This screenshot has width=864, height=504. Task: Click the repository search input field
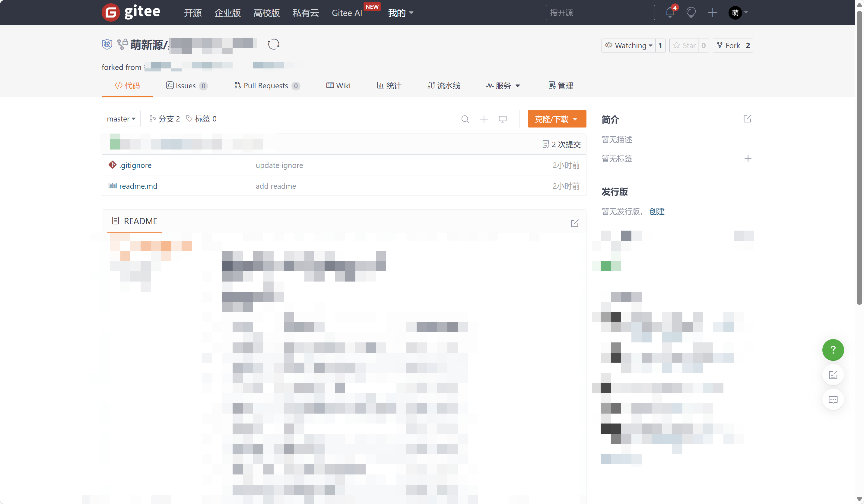pos(600,12)
